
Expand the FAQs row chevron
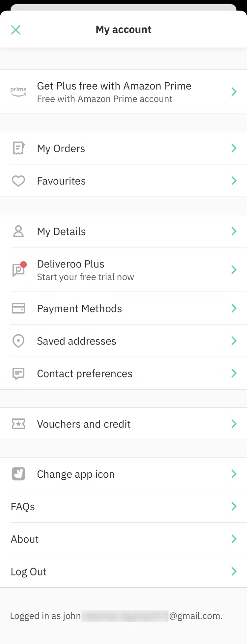[234, 506]
